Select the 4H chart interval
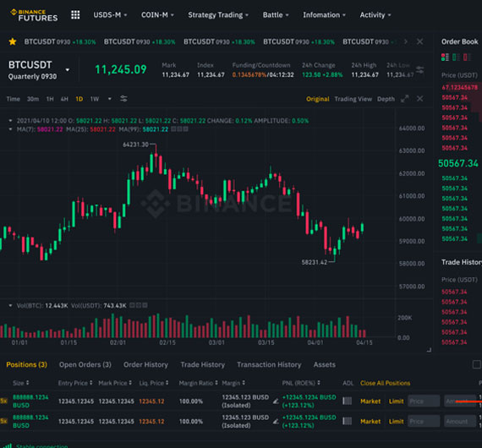 pyautogui.click(x=64, y=99)
